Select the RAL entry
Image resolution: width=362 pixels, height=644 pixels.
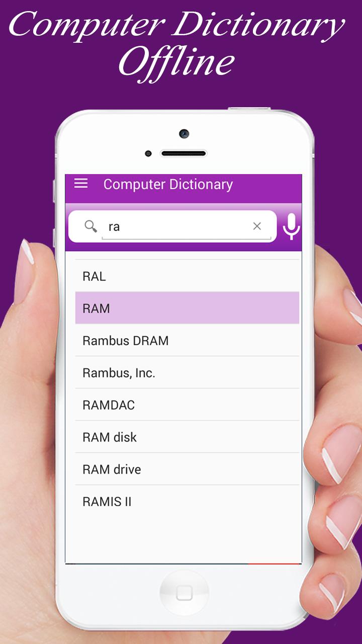pos(187,276)
